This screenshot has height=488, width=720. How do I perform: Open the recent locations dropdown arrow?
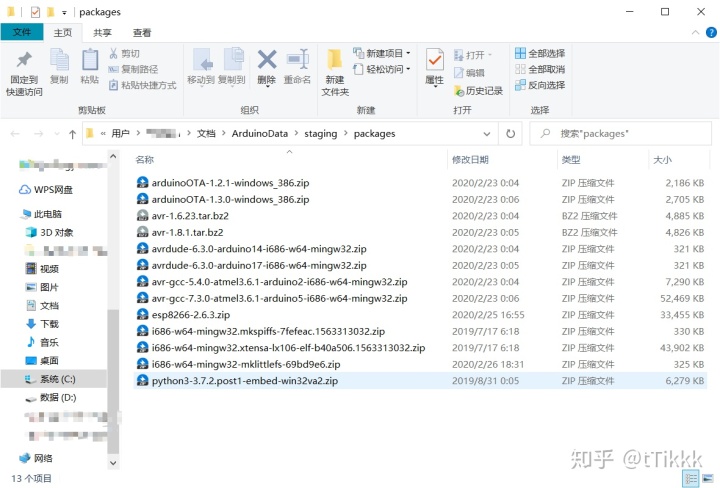coord(57,134)
